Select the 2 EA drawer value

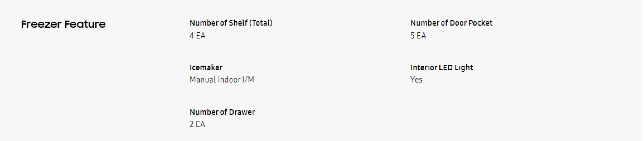[197, 124]
